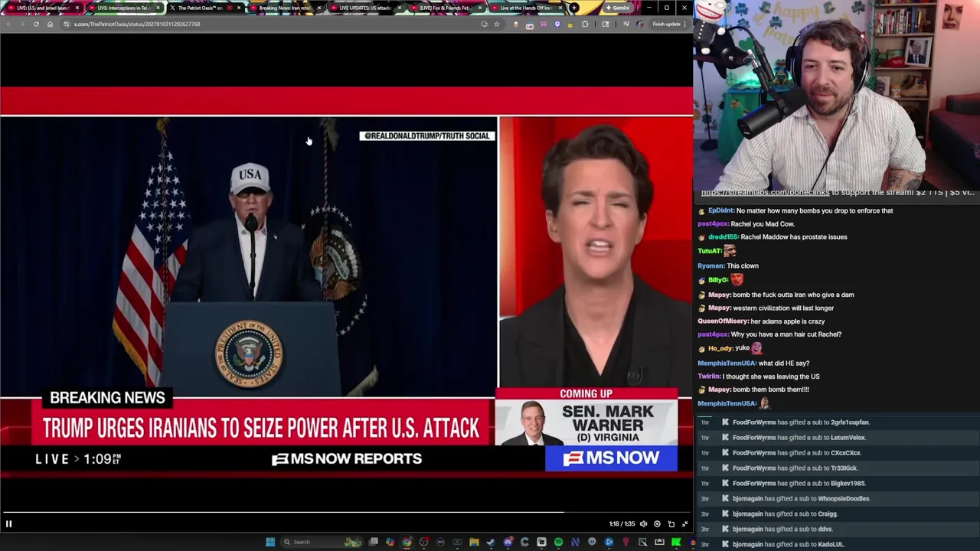Open the browser extensions puzzle icon

click(585, 24)
